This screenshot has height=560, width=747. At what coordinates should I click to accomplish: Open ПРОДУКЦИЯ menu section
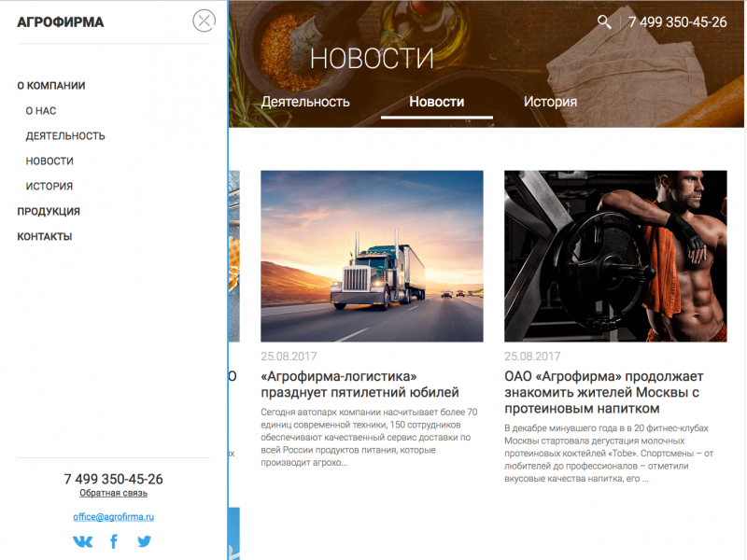[49, 212]
